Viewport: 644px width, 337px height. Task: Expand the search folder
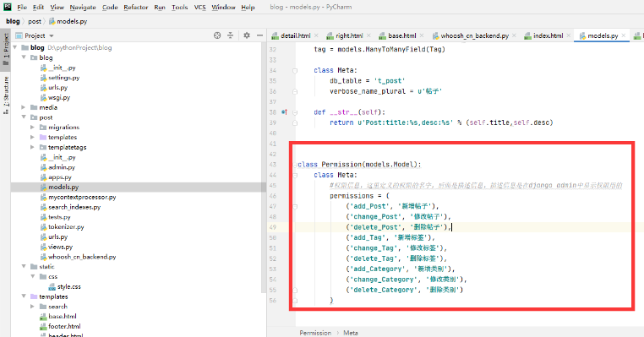(32, 307)
